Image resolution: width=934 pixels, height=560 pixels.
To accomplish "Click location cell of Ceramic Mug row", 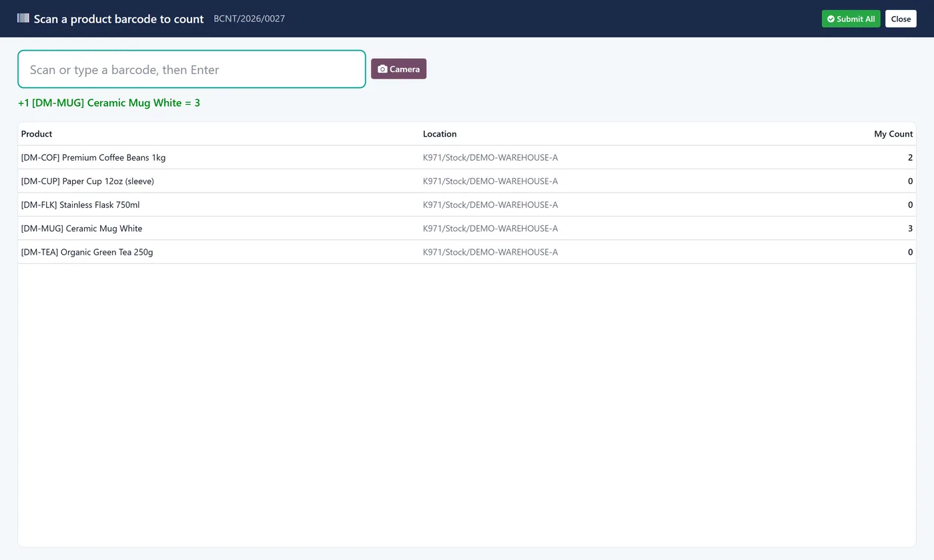I will pyautogui.click(x=490, y=229).
